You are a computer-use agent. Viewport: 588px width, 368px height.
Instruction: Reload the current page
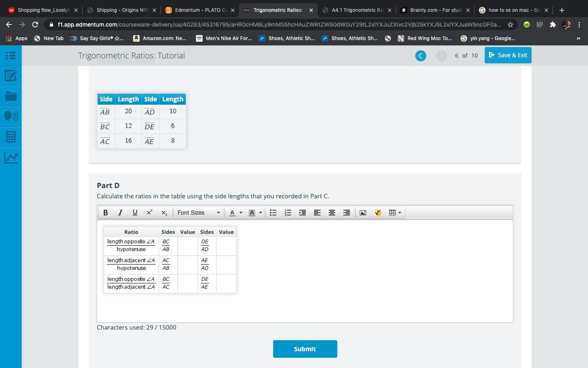(x=35, y=25)
